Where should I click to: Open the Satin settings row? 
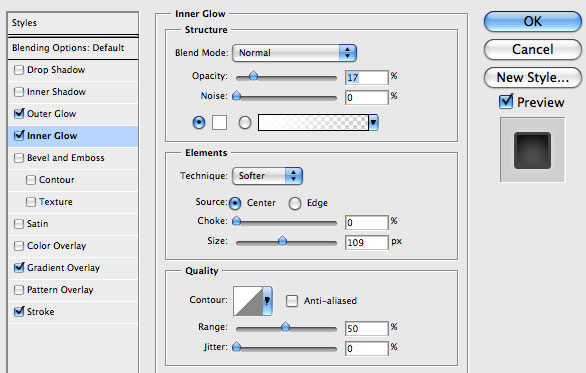click(x=73, y=224)
